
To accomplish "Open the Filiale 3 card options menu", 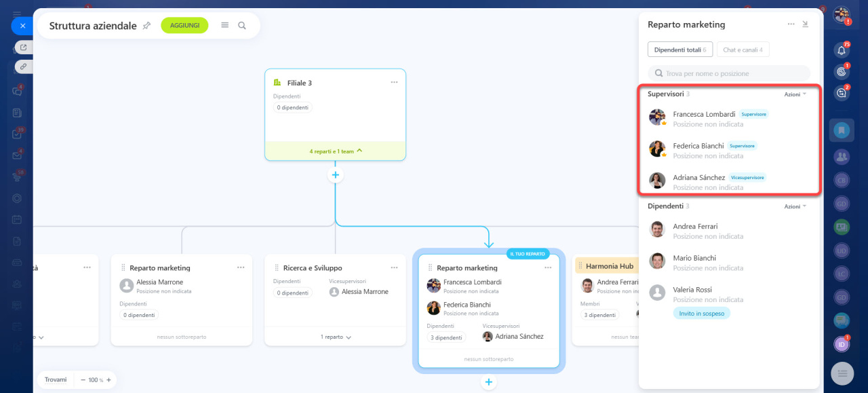I will [x=394, y=82].
